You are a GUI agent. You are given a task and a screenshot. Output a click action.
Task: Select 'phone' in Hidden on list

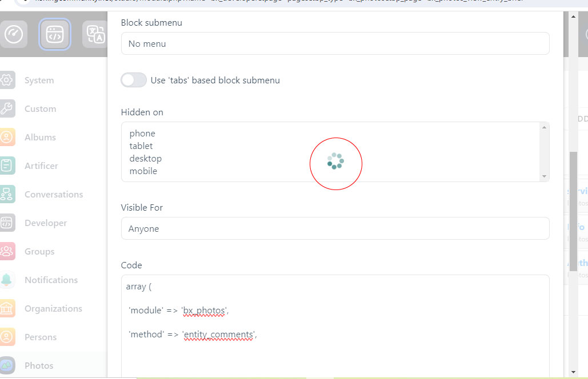[142, 134]
